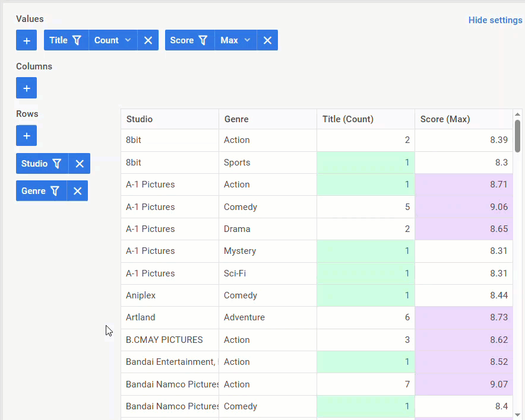Select the 9.07 score cell for Bandai Namco Action

pos(463,384)
